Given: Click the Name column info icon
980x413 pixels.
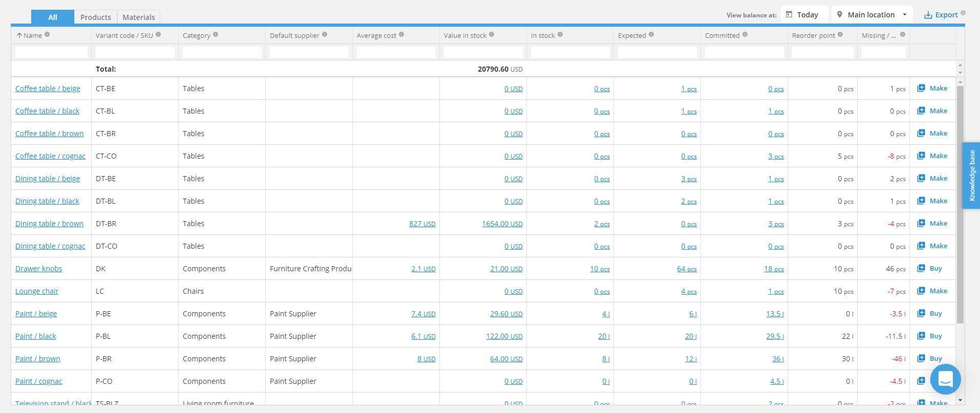Looking at the screenshot, I should click(47, 35).
